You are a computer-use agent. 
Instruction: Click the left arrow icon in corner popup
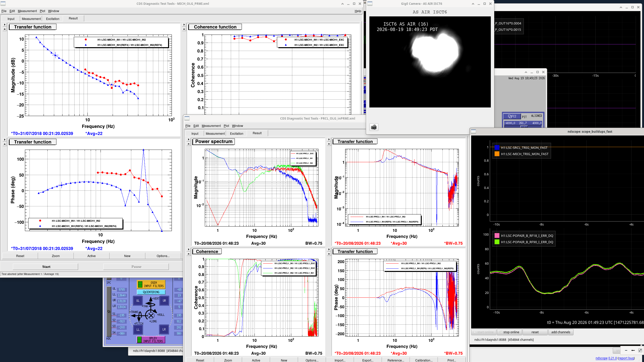tap(633, 350)
